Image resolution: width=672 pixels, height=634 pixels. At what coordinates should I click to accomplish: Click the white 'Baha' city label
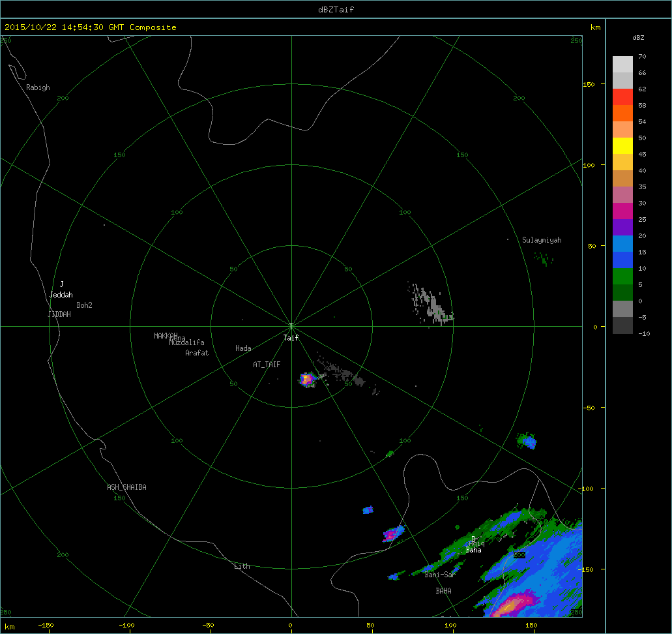coord(474,550)
